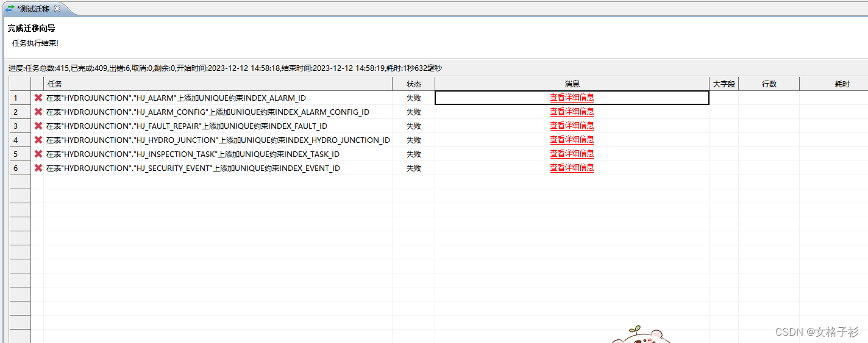The height and width of the screenshot is (343, 868).
Task: Click 失败 status in HJ_ALARM row
Action: pyautogui.click(x=414, y=98)
